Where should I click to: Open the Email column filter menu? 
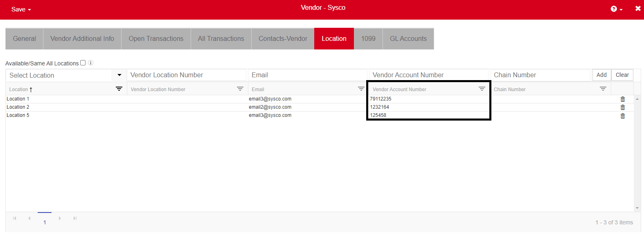(361, 89)
